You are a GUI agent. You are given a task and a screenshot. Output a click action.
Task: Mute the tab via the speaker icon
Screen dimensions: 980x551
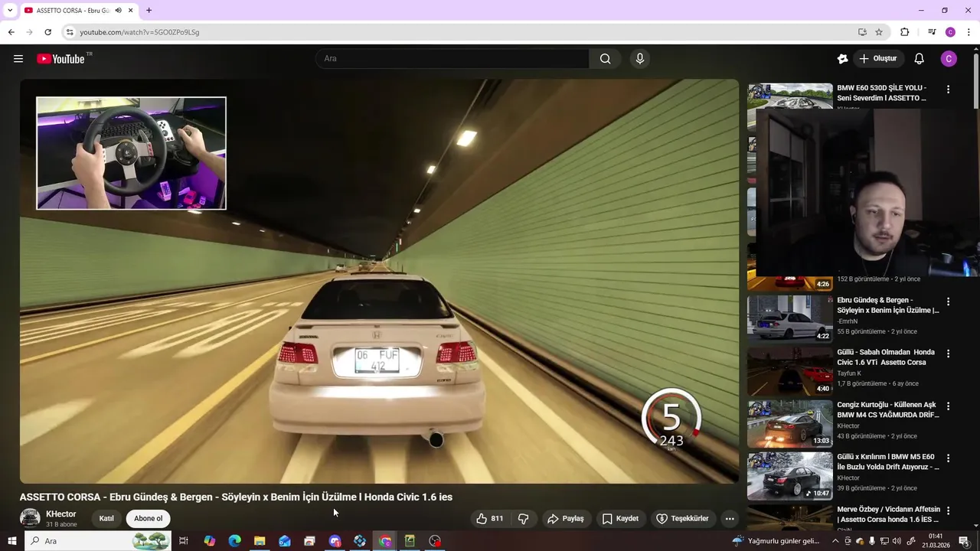(x=118, y=11)
